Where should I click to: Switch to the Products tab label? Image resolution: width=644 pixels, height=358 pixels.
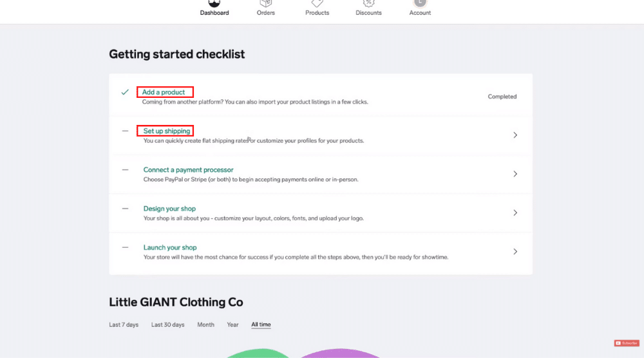[317, 13]
